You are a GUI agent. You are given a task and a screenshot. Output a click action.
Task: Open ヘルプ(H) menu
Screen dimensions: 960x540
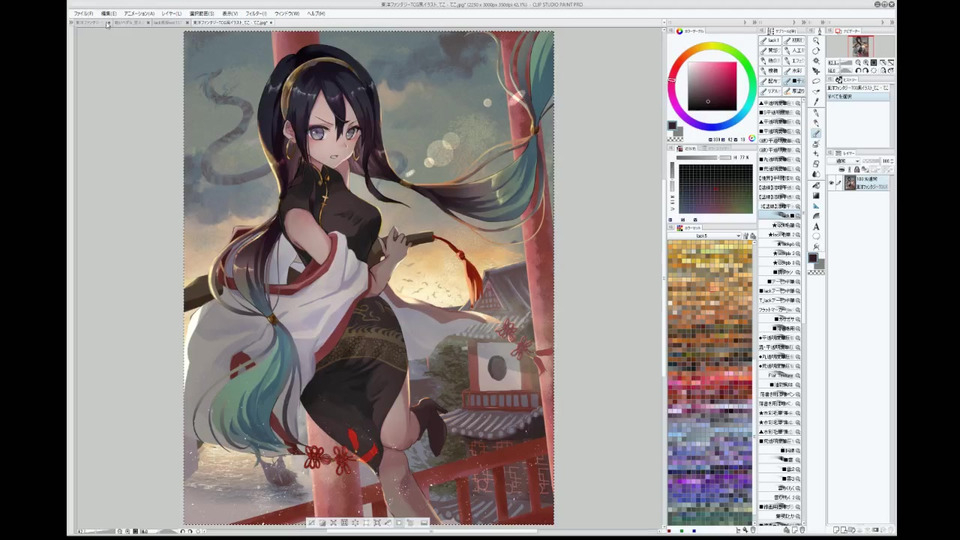click(316, 13)
